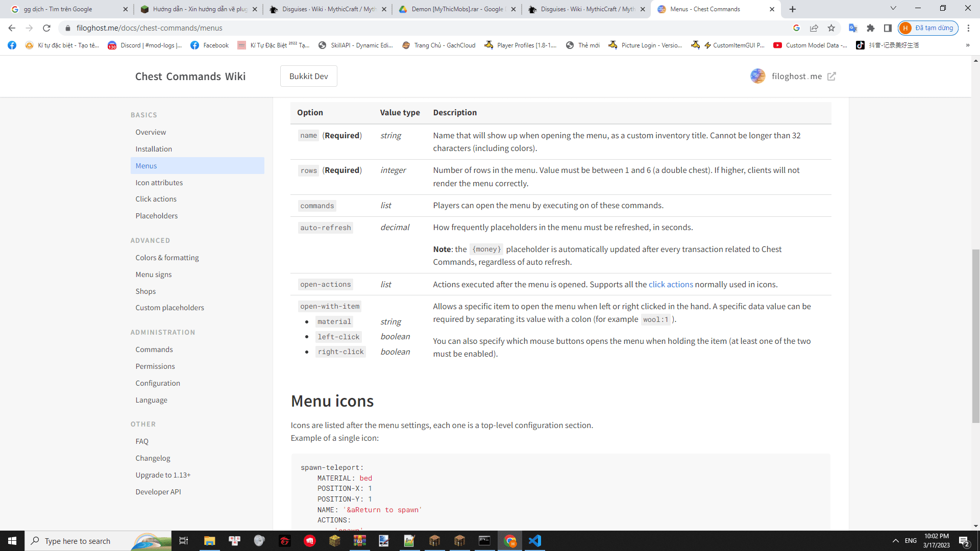The width and height of the screenshot is (980, 551).
Task: Open Chrome three-dot menu
Action: (x=968, y=28)
